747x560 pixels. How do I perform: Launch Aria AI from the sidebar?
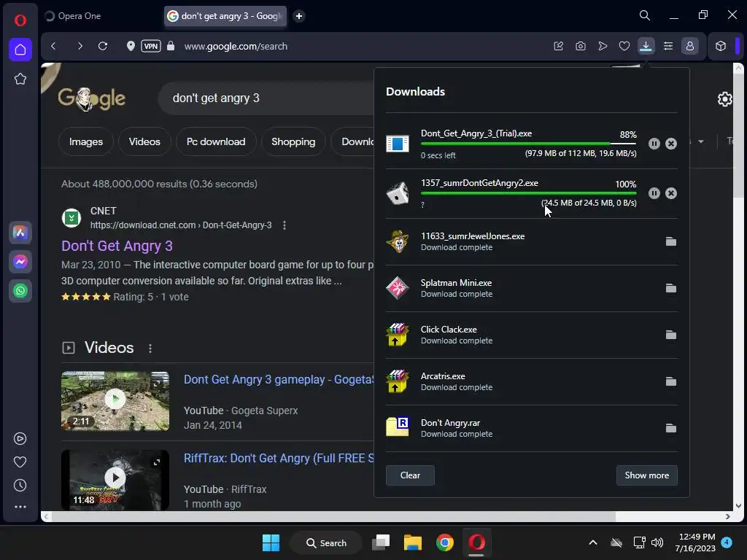20,233
